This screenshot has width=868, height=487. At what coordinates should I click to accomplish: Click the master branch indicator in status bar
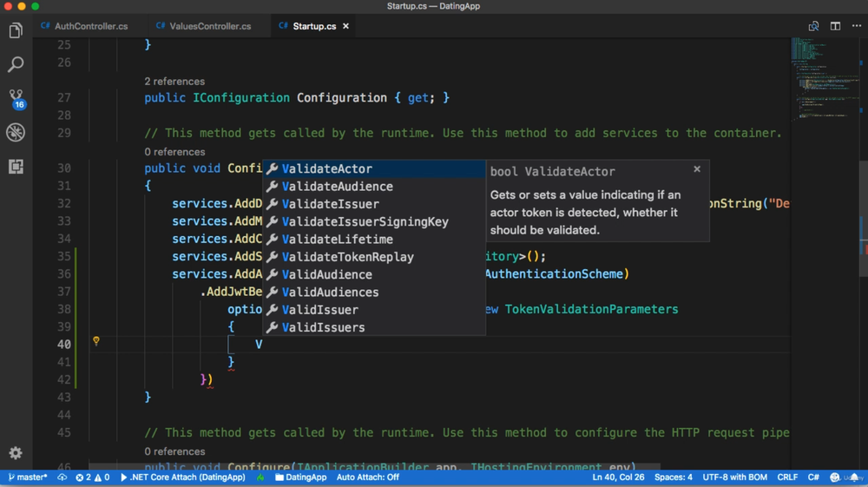(28, 477)
